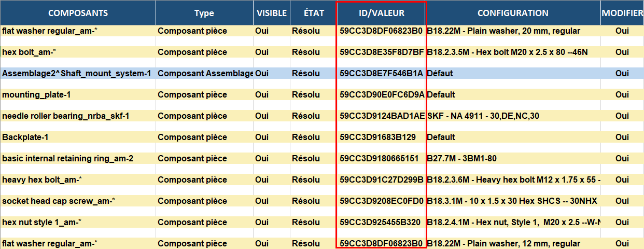Click the COMPOSANTS column header
Viewport: 644px width, 249px height.
point(78,13)
